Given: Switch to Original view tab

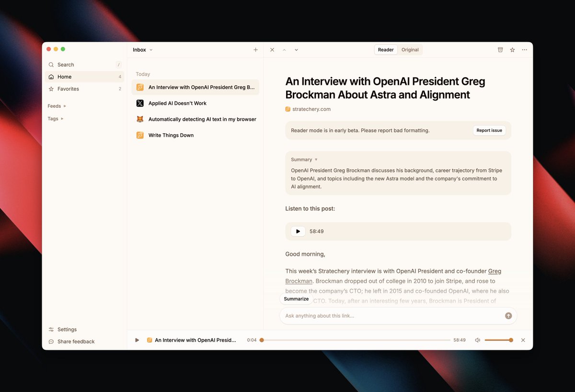Looking at the screenshot, I should pyautogui.click(x=410, y=50).
